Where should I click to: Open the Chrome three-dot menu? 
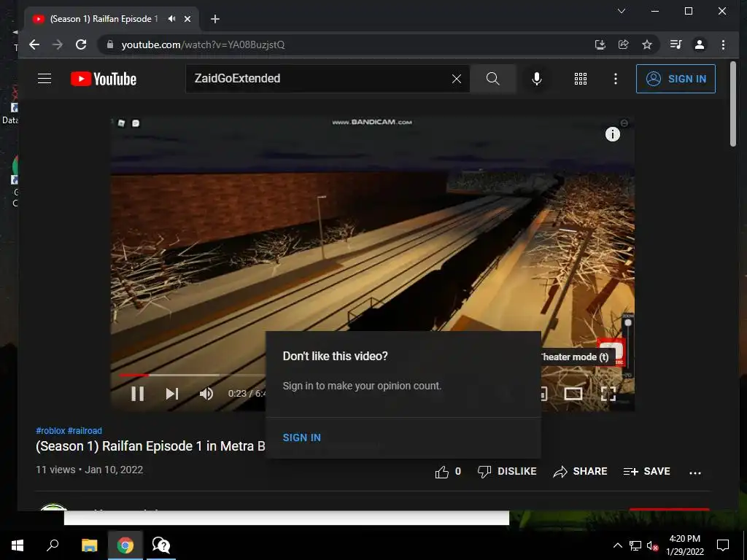click(x=723, y=44)
